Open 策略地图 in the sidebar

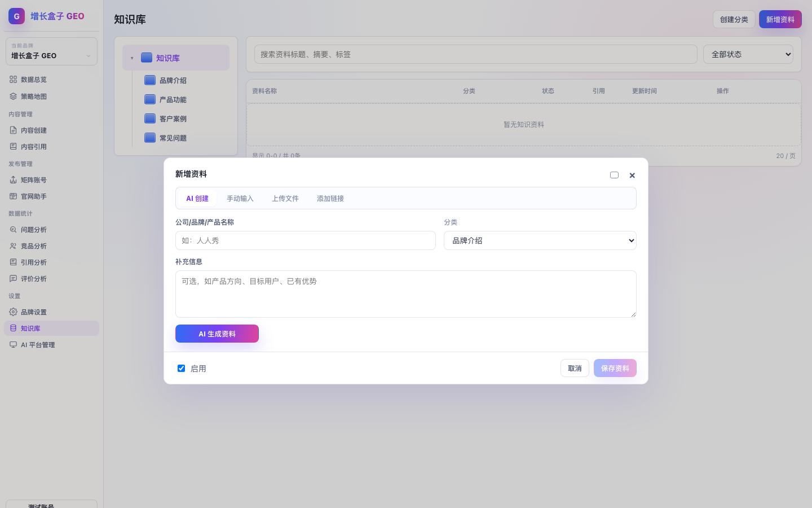(51, 97)
